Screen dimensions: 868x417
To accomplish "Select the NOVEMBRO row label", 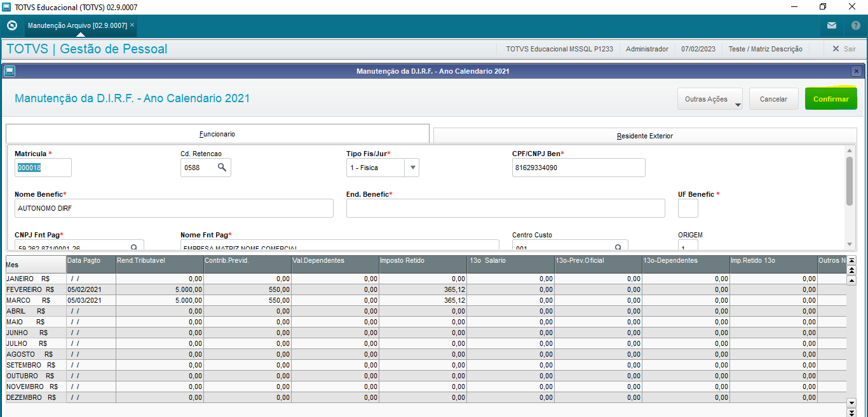I will tap(36, 387).
